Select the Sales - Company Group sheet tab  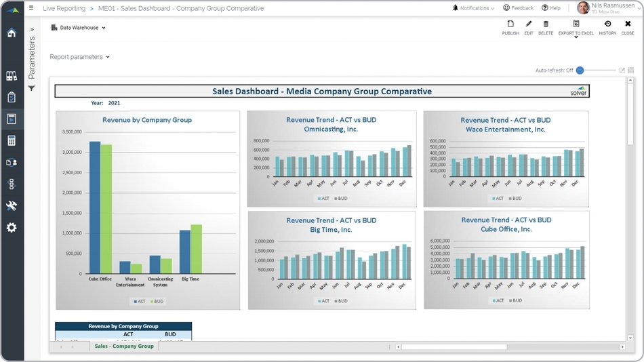point(124,346)
